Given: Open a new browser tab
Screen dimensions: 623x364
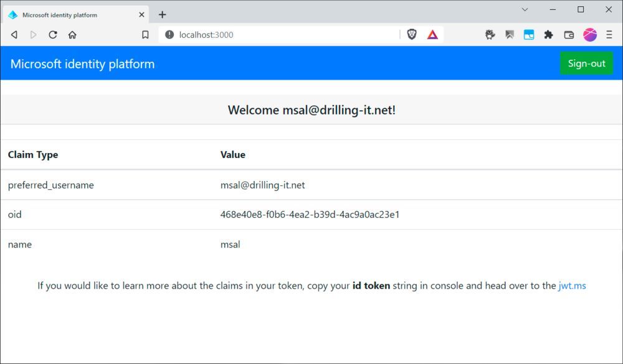Looking at the screenshot, I should pyautogui.click(x=162, y=14).
